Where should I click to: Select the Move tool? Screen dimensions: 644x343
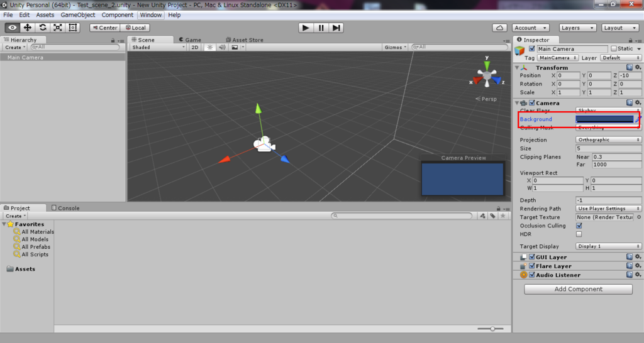point(28,28)
